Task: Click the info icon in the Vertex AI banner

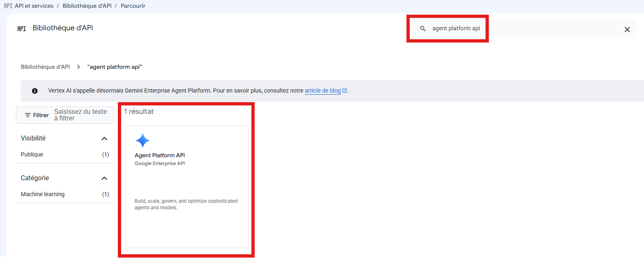Action: click(35, 91)
